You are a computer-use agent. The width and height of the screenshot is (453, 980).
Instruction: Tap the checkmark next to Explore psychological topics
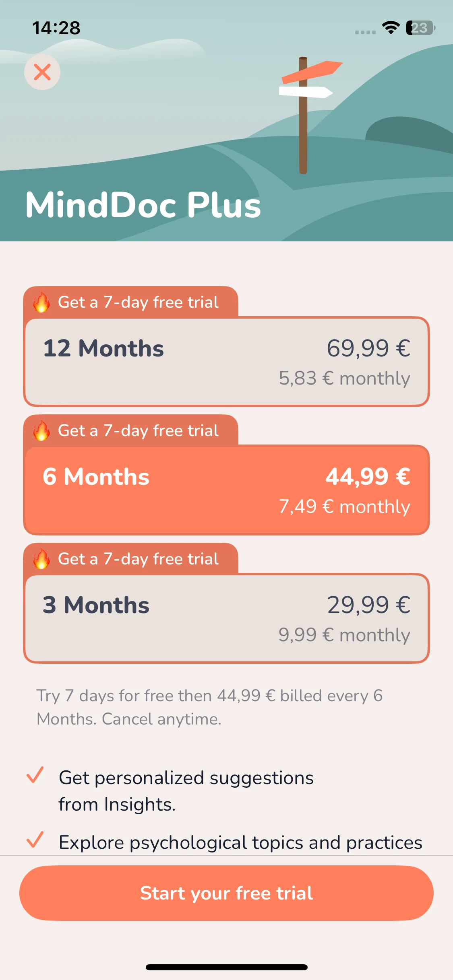pyautogui.click(x=35, y=840)
